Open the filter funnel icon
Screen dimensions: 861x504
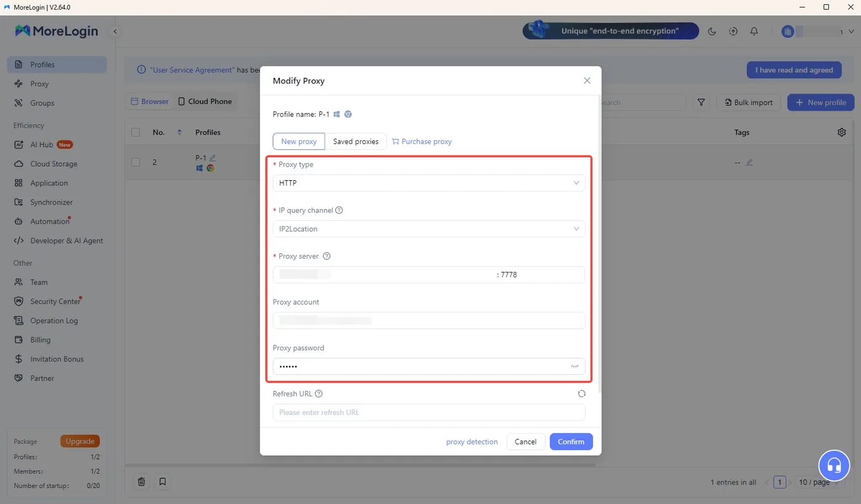[702, 103]
